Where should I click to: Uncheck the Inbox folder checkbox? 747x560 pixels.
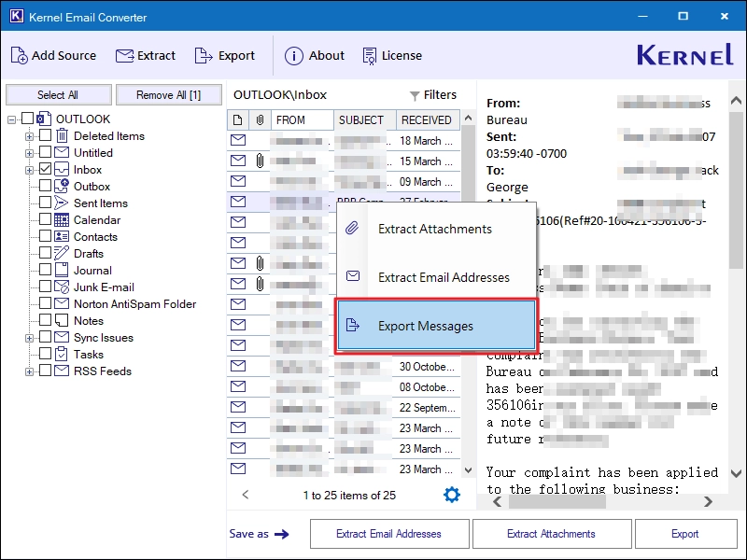pos(45,169)
